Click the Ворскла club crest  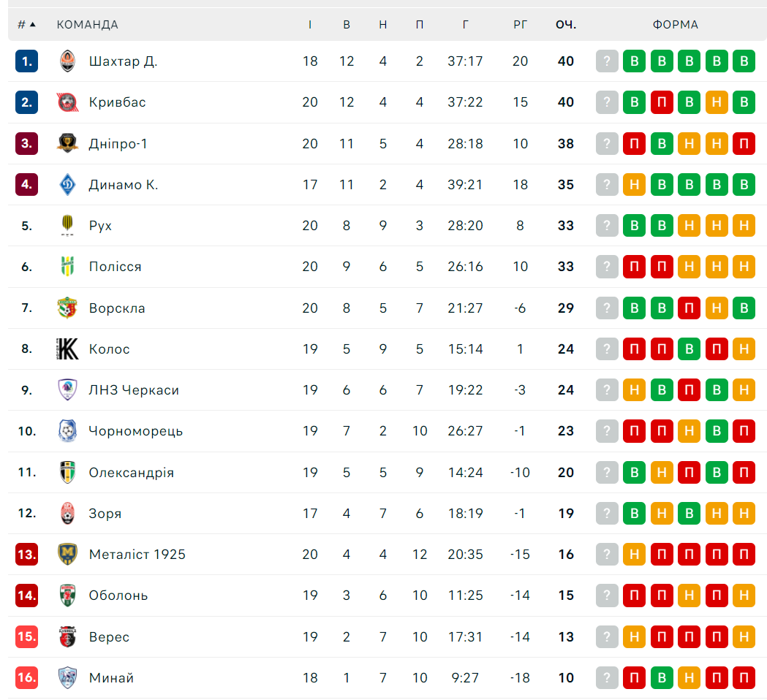pos(67,308)
